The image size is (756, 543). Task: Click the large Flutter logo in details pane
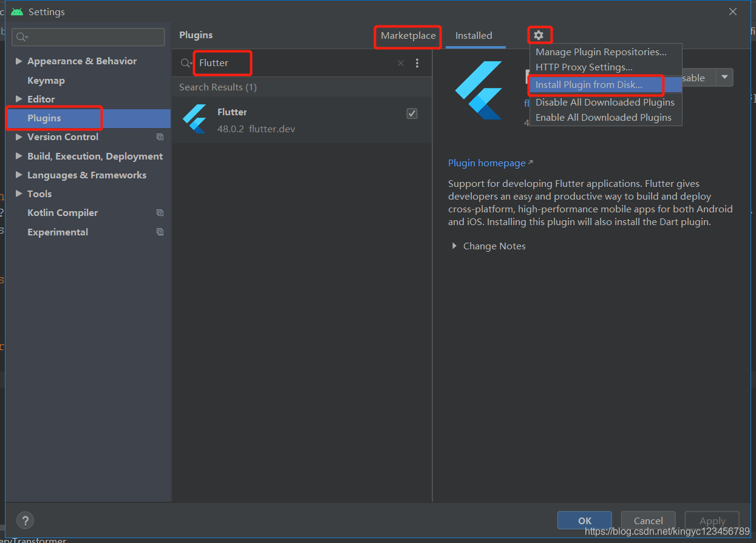coord(478,90)
